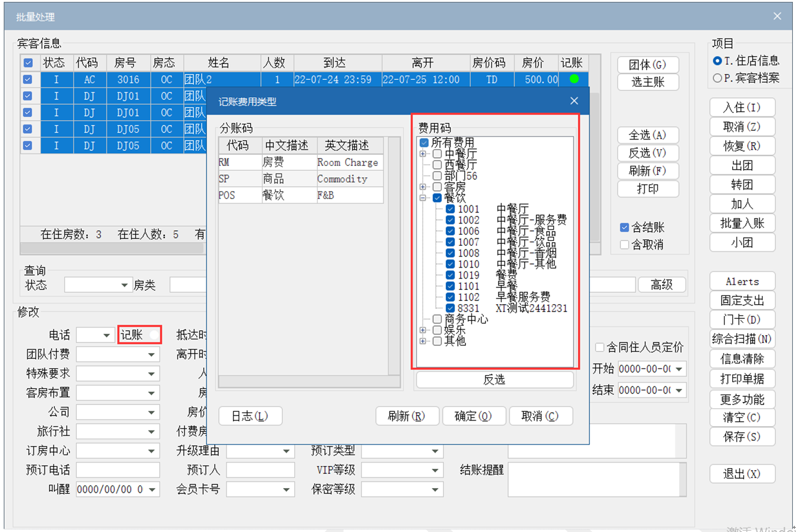Expand the 中餐厅 tree node
Viewport: 796px width, 532px height.
(423, 154)
